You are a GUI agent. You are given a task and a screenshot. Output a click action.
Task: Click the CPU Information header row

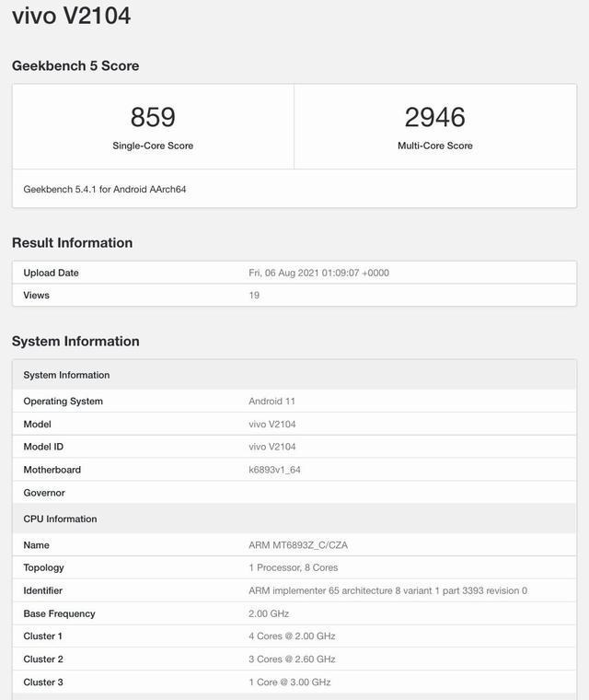click(x=294, y=519)
